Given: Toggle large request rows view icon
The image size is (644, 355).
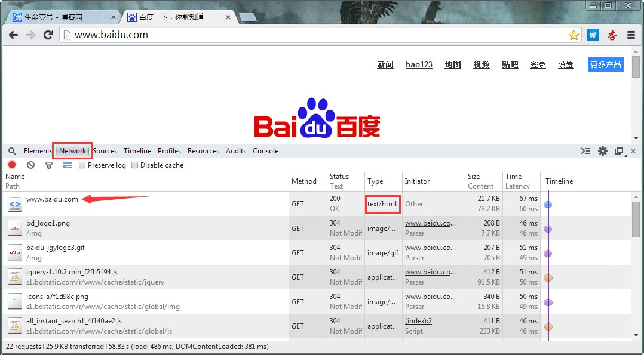Looking at the screenshot, I should click(x=68, y=165).
